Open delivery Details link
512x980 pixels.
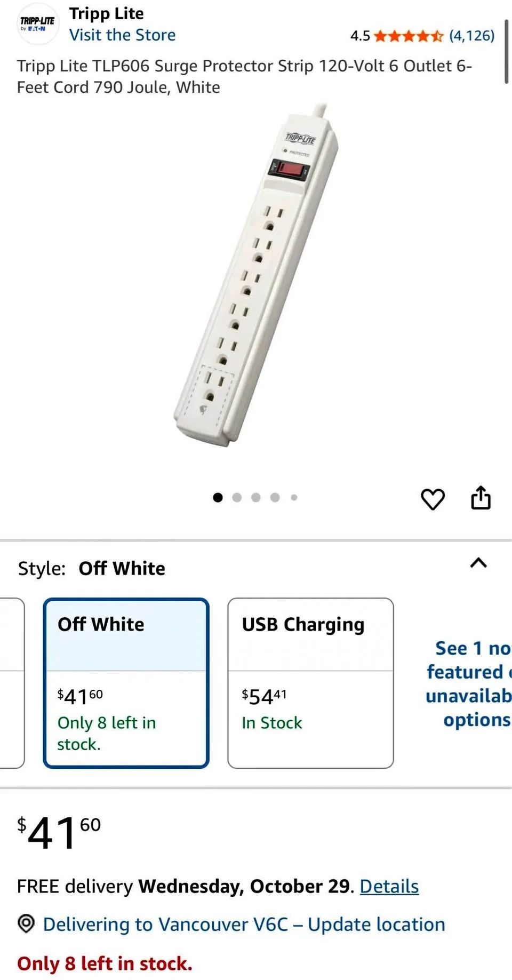point(389,886)
